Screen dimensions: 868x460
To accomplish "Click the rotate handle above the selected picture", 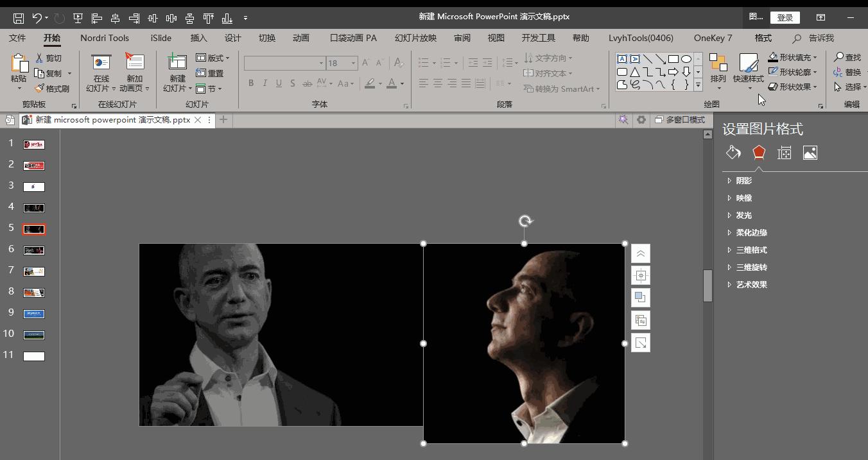I will pyautogui.click(x=525, y=221).
